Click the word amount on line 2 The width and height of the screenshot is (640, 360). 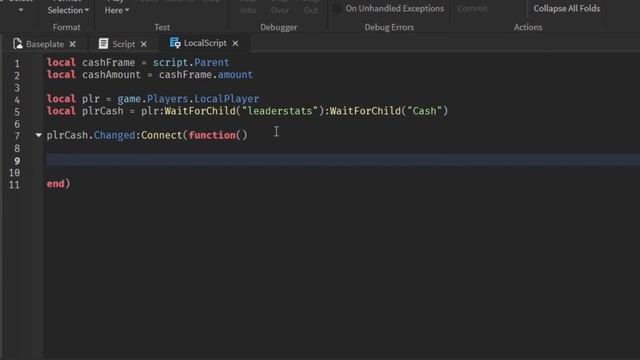pos(235,75)
